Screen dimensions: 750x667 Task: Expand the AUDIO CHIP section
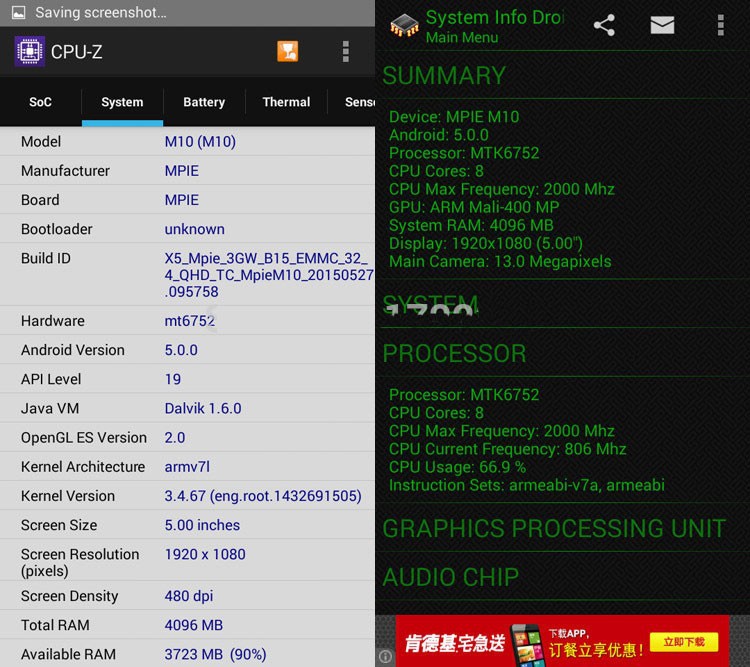click(x=450, y=577)
